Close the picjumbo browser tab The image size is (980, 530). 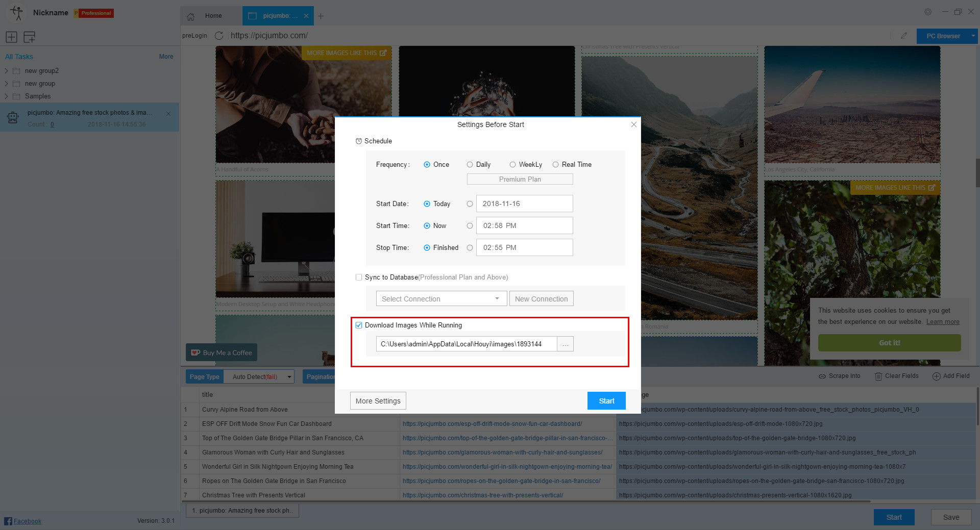point(306,16)
